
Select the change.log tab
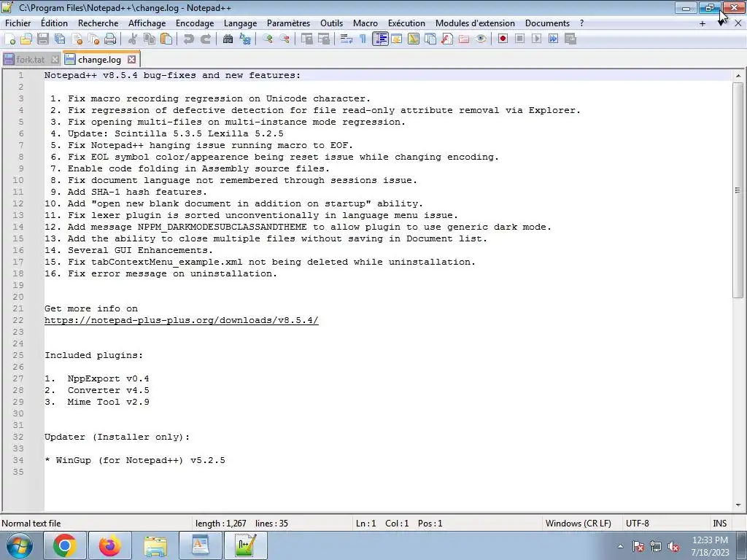point(99,60)
